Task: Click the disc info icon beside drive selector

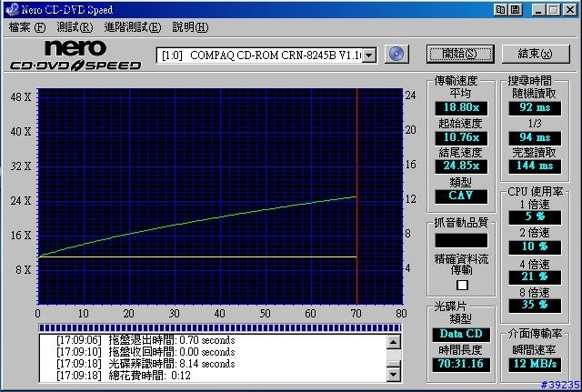Action: 396,55
